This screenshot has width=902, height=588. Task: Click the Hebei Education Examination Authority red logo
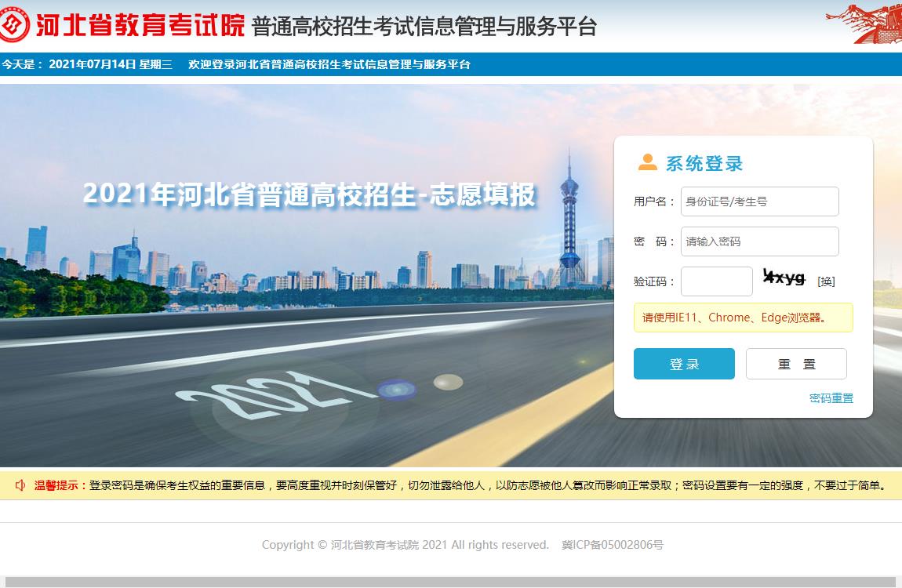coord(14,25)
